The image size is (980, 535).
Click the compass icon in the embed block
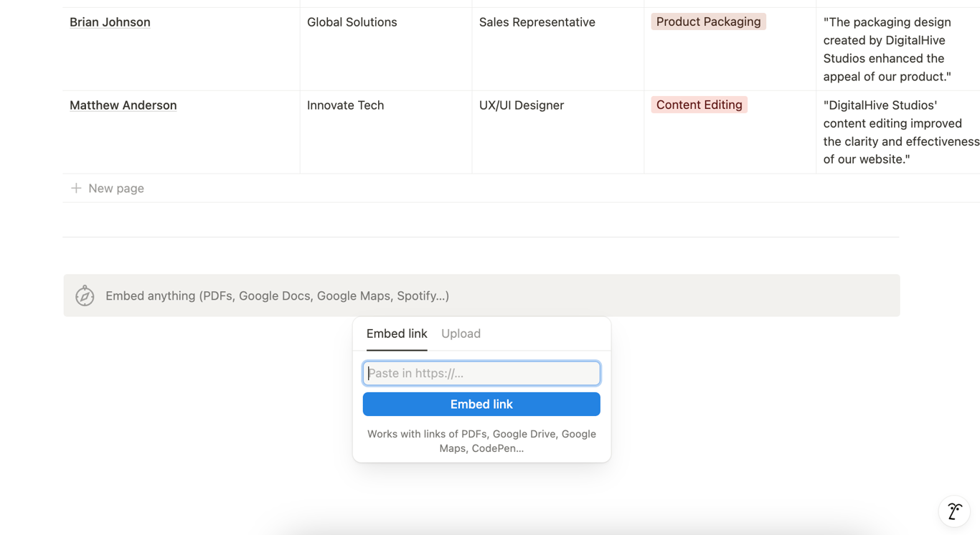85,295
